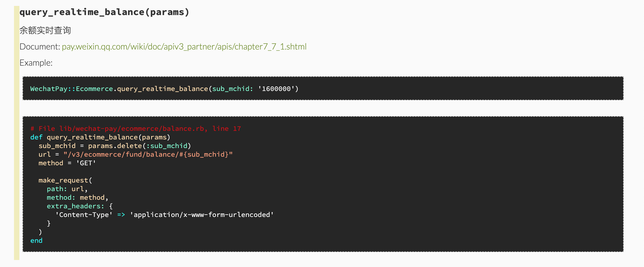Click the 'application/x-www-form-urlencoded' string

click(x=202, y=215)
